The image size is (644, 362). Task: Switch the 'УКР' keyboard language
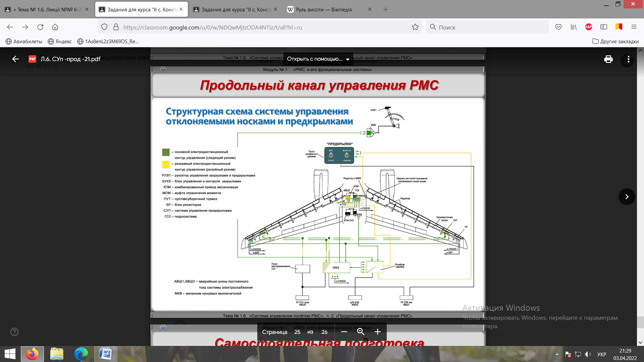click(602, 354)
